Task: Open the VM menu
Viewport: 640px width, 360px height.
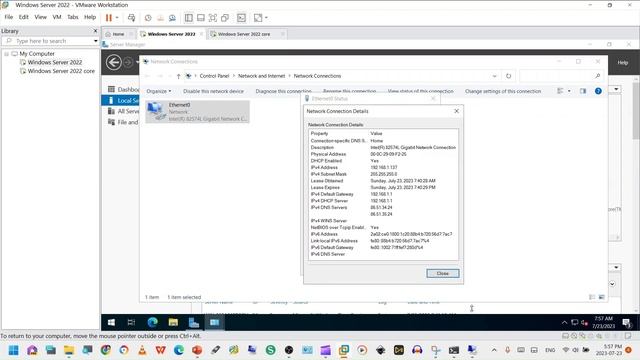Action: tap(57, 17)
